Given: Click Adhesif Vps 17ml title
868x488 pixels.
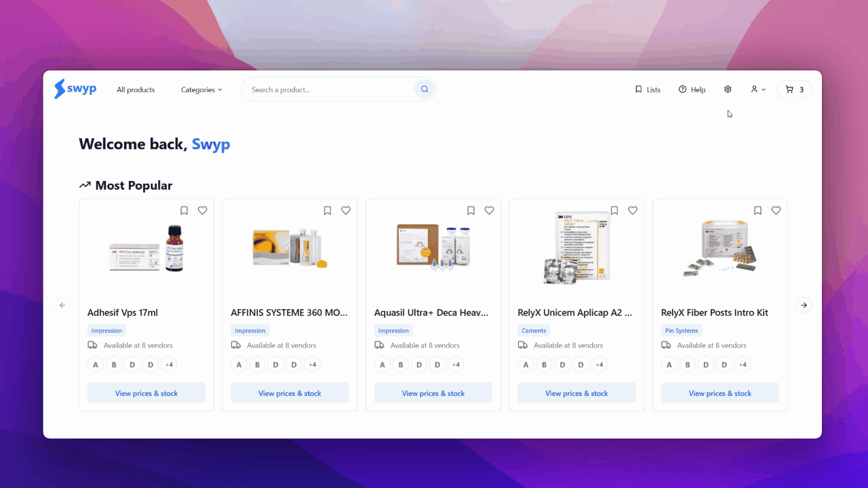Looking at the screenshot, I should pyautogui.click(x=123, y=312).
